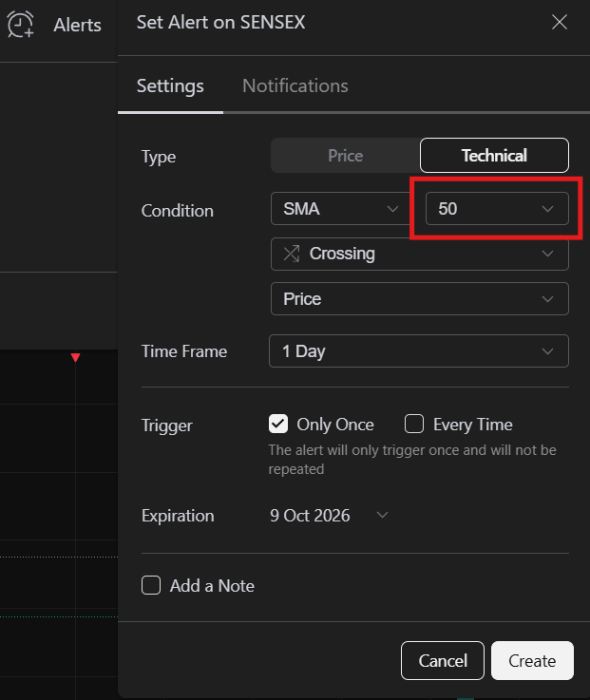
Task: Click the 9 Oct 2026 expiration date
Action: click(x=310, y=516)
